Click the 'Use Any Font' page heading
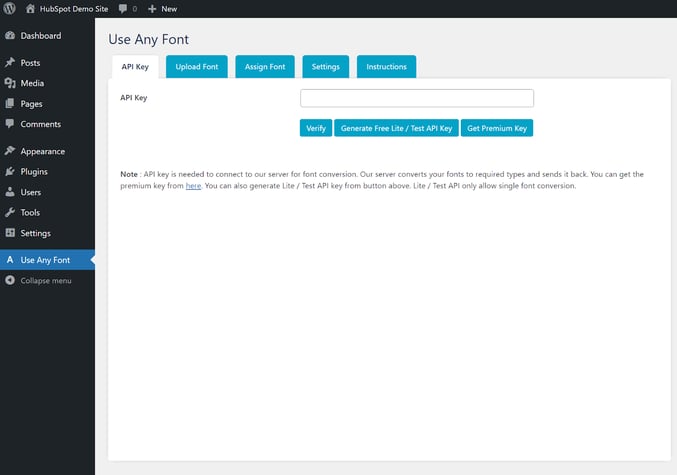The width and height of the screenshot is (677, 475). (x=149, y=39)
